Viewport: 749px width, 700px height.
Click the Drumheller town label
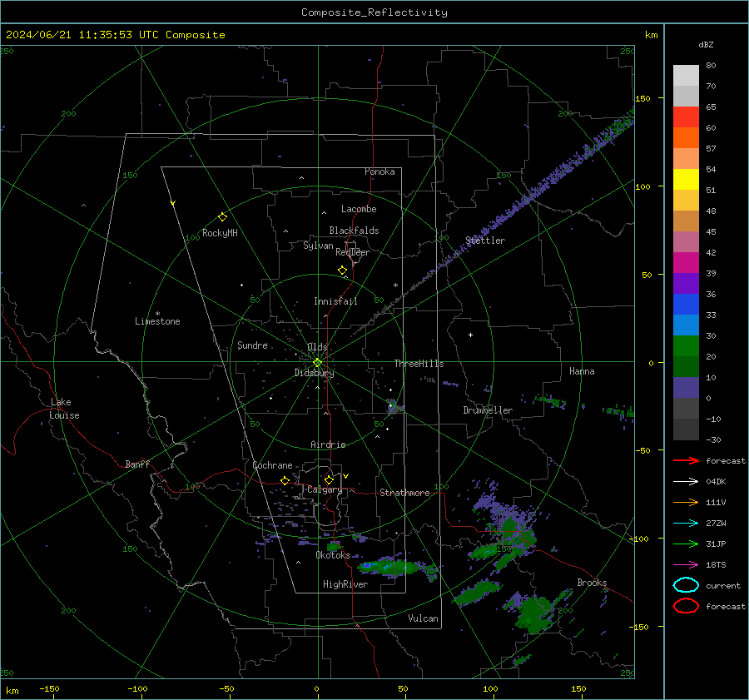coord(488,410)
